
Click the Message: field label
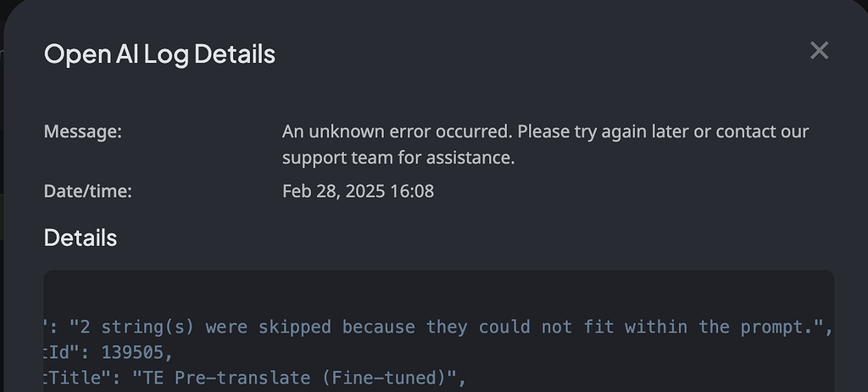pyautogui.click(x=82, y=132)
